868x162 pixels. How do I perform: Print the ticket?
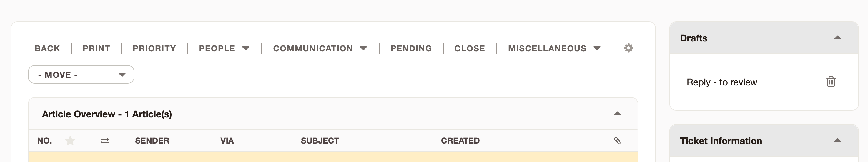tap(97, 48)
